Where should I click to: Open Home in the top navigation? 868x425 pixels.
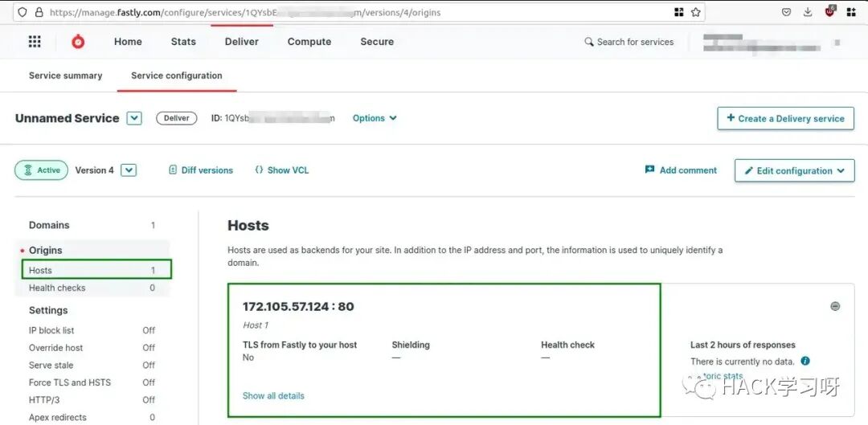pos(128,42)
